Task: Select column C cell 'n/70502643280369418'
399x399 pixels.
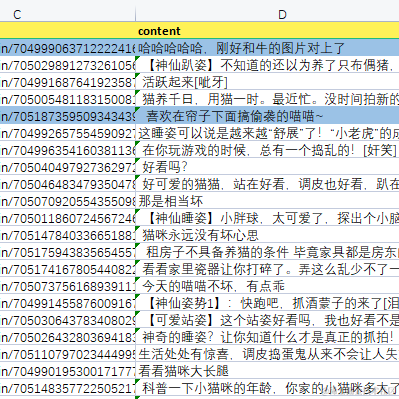Action: [68, 337]
